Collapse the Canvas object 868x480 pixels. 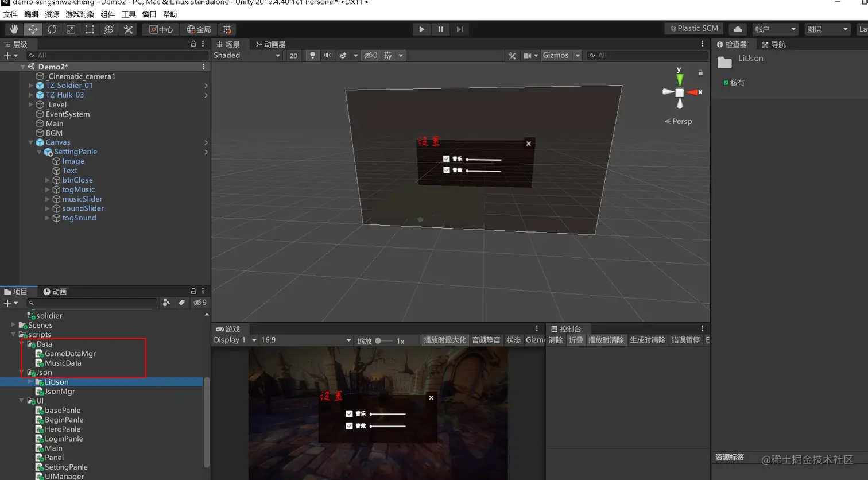(x=31, y=142)
